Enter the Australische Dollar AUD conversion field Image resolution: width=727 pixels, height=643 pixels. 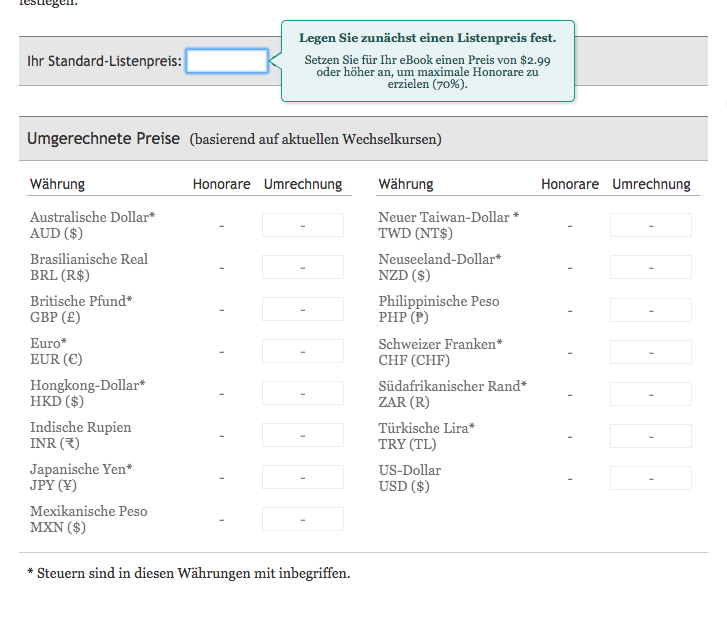[x=302, y=225]
